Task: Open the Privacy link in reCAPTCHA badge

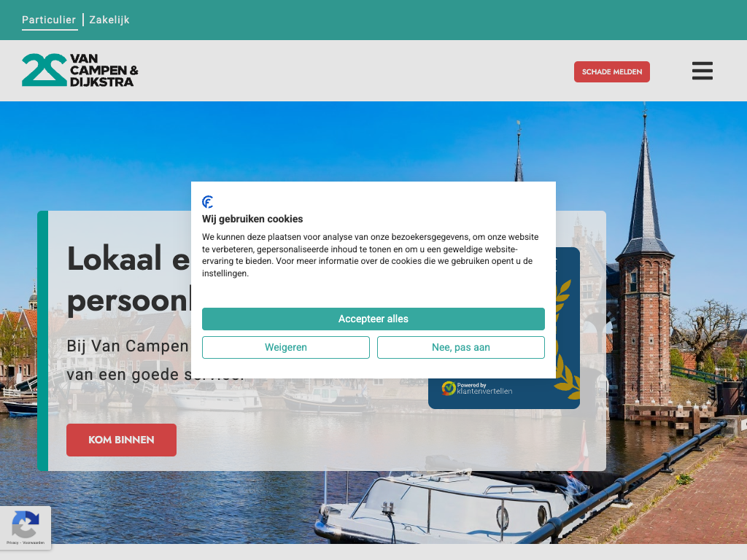Action: 12,542
